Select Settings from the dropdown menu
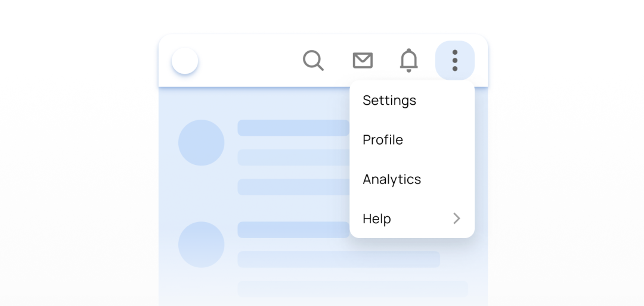 click(389, 100)
